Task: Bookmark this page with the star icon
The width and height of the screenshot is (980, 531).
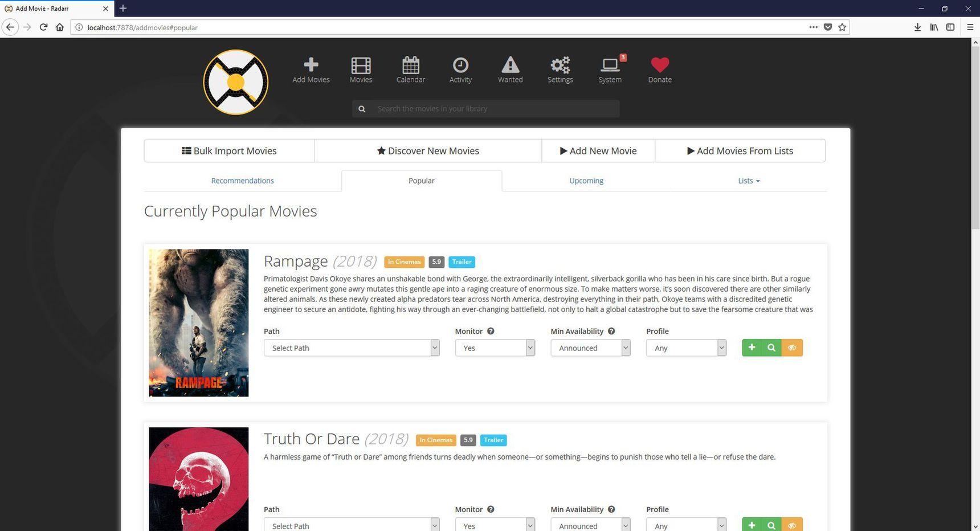Action: pos(842,27)
